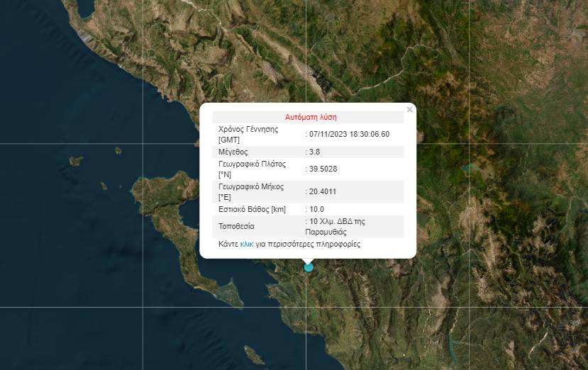Close the earthquake info popup
Image resolution: width=588 pixels, height=370 pixels.
click(409, 110)
